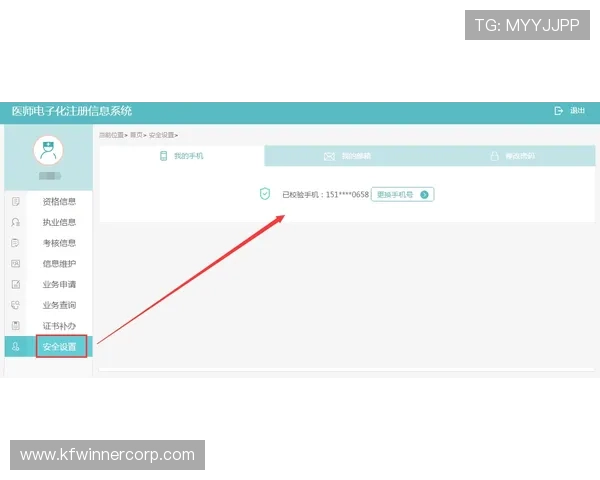This screenshot has width=600, height=480.
Task: Go to 首页 in the breadcrumb
Action: point(136,134)
